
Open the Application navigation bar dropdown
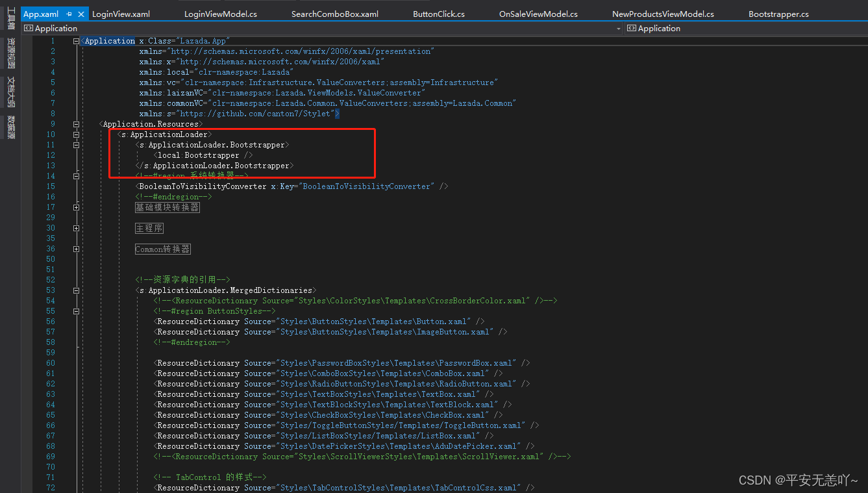[x=619, y=28]
